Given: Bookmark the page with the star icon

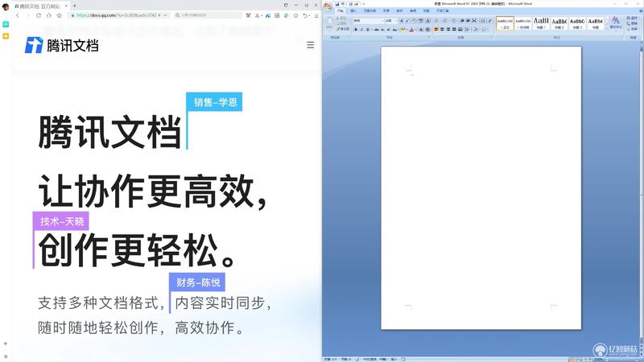Looking at the screenshot, I should click(59, 15).
